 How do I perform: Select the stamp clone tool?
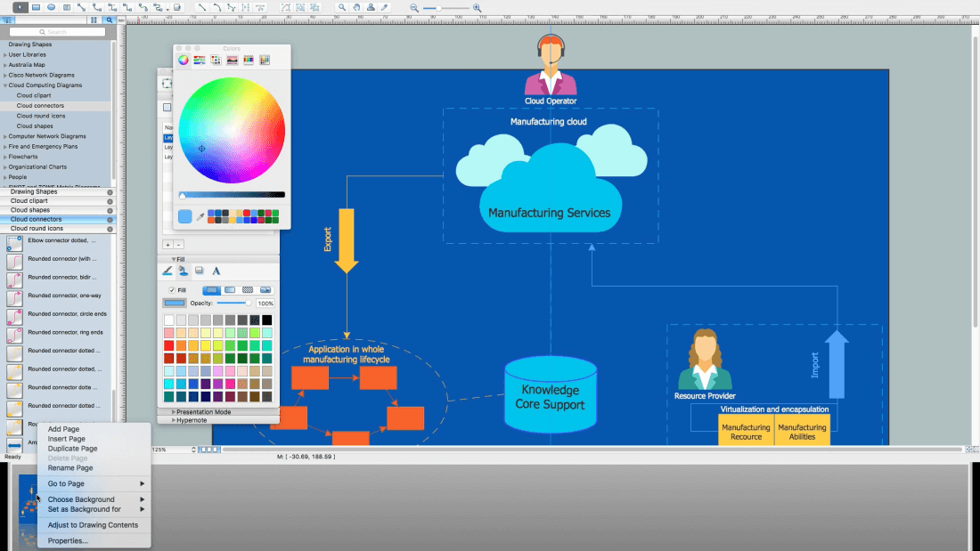[x=371, y=7]
